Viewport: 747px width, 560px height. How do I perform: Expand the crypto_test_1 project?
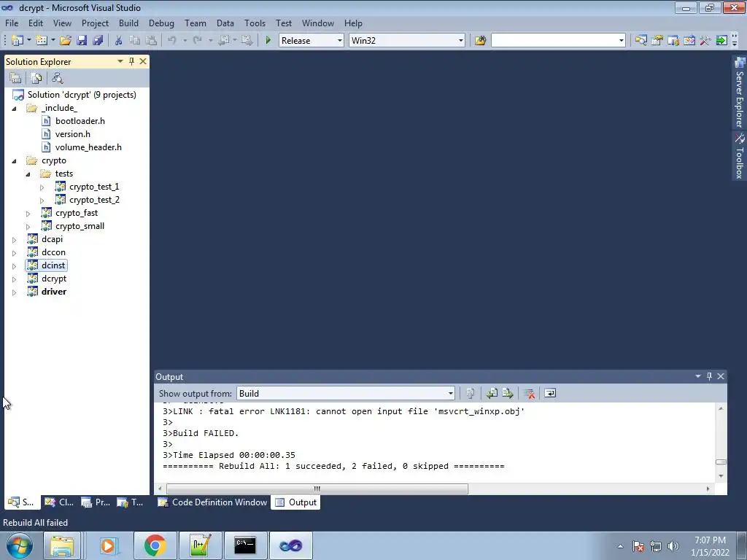coord(42,187)
